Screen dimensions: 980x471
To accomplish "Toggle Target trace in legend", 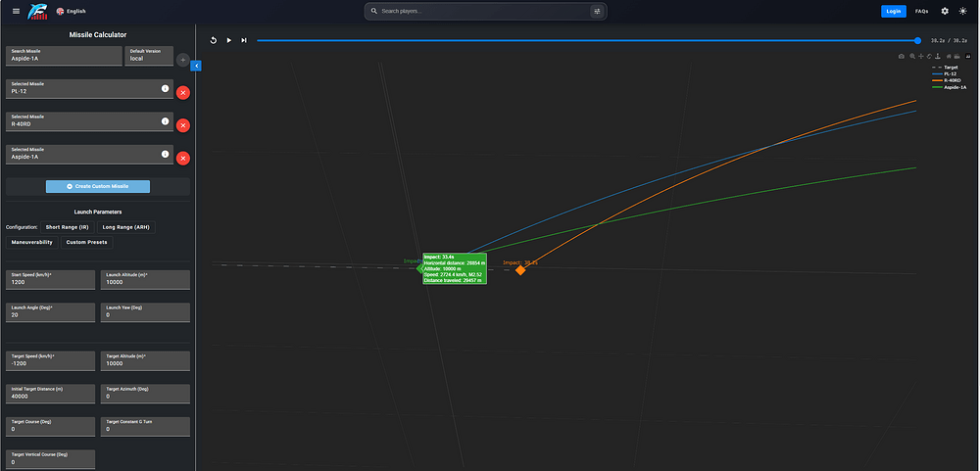I will (x=945, y=68).
